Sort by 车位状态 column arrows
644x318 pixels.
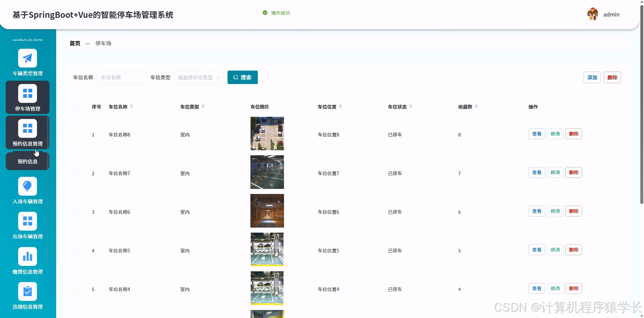point(411,107)
